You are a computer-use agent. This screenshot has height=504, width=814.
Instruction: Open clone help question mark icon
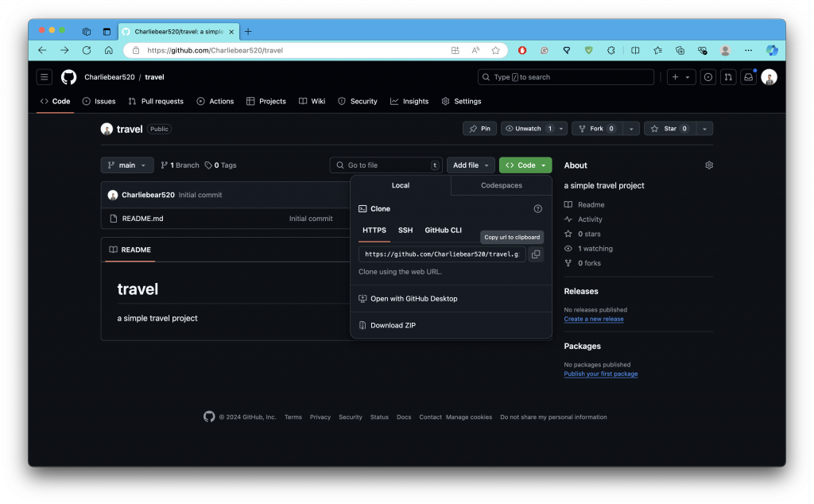(538, 208)
